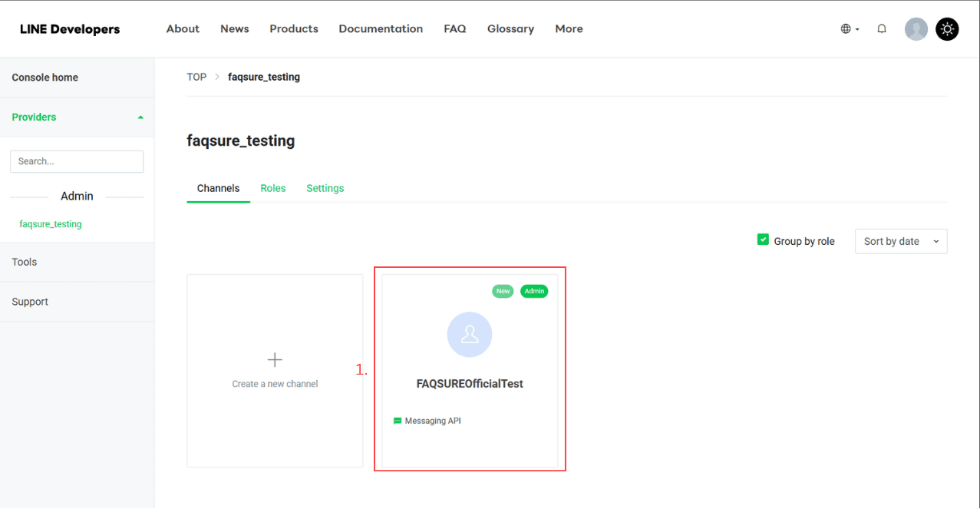Switch to the Channels tab
The height and width of the screenshot is (509, 980).
point(218,188)
